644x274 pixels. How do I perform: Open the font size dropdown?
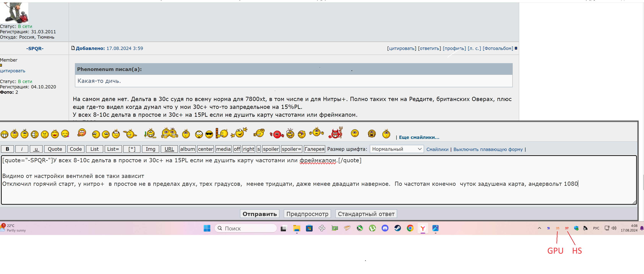click(397, 149)
